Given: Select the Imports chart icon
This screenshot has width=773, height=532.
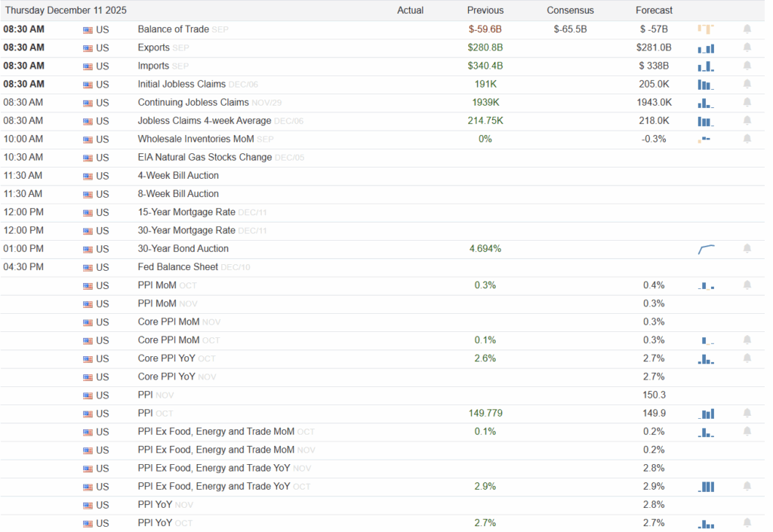Looking at the screenshot, I should (706, 66).
